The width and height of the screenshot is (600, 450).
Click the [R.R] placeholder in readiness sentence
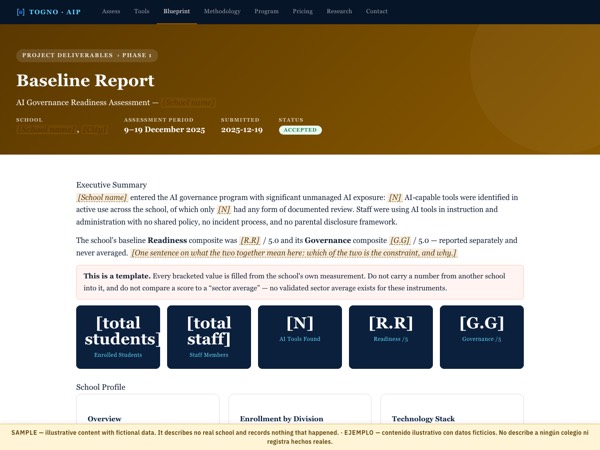point(250,241)
